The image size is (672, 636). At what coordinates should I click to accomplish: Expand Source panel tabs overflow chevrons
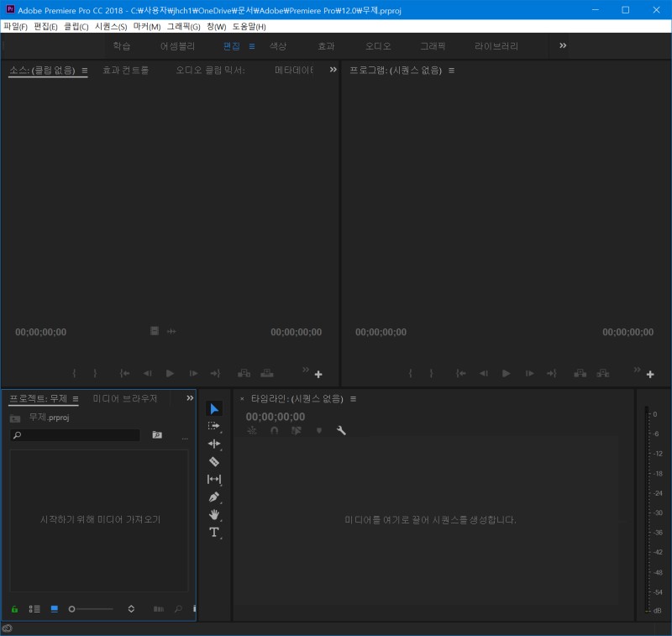click(333, 70)
